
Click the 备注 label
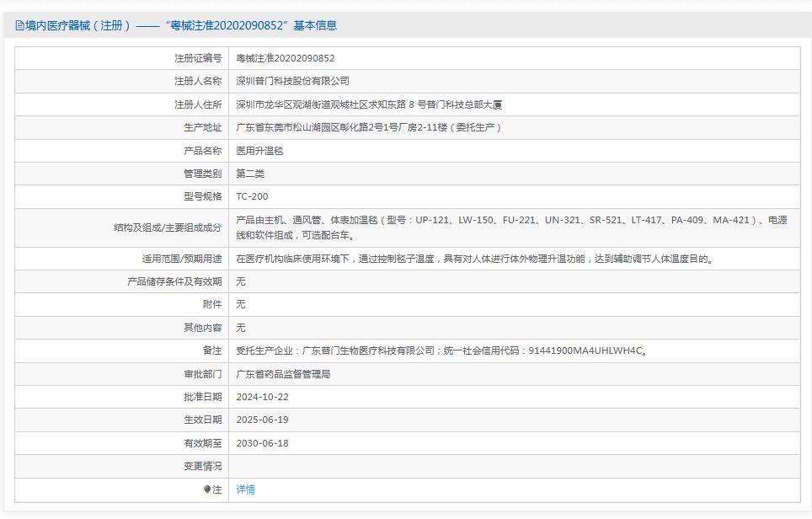pos(212,350)
